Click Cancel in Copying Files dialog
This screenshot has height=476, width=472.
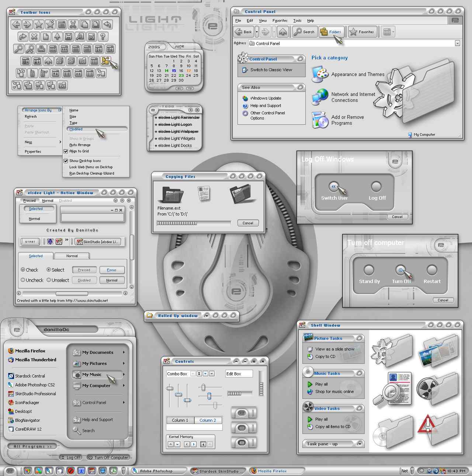click(248, 223)
